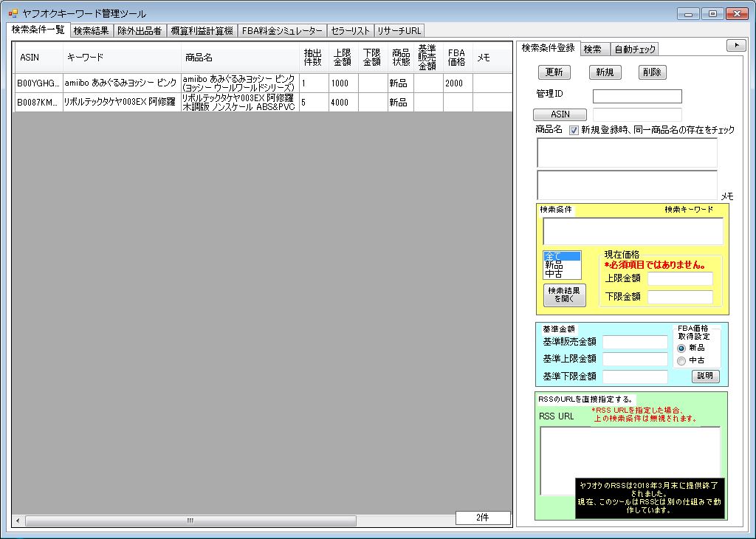Screen dimensions: 756x539
Task: Click the 上限金額 cell showing 1000
Action: tap(343, 83)
